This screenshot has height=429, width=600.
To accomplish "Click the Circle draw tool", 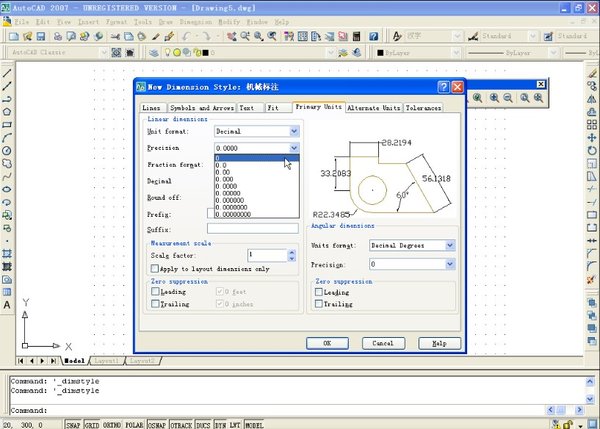I will (x=7, y=150).
